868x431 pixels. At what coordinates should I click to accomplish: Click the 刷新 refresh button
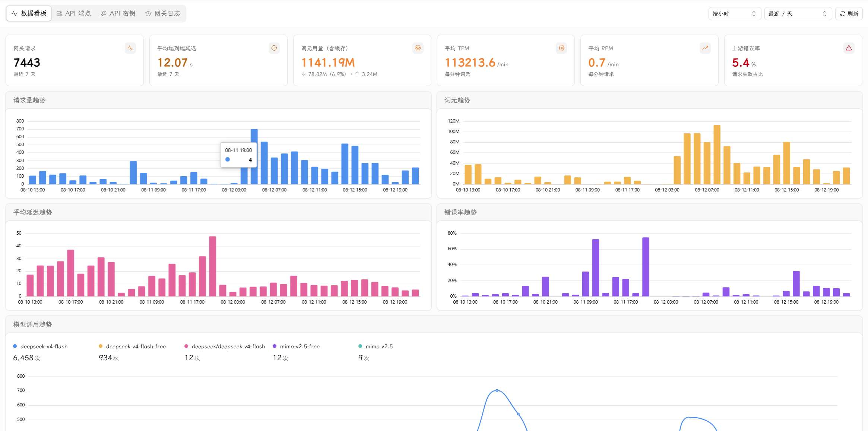(849, 14)
